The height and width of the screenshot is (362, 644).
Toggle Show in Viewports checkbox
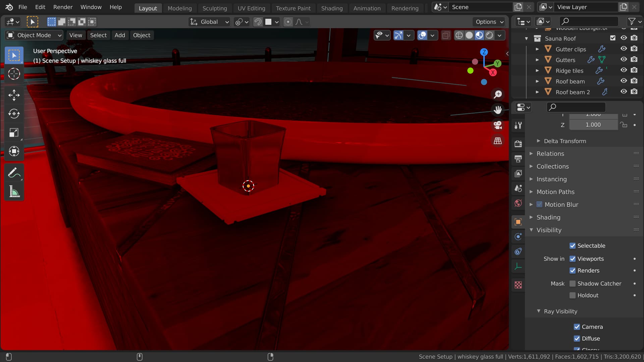point(573,259)
